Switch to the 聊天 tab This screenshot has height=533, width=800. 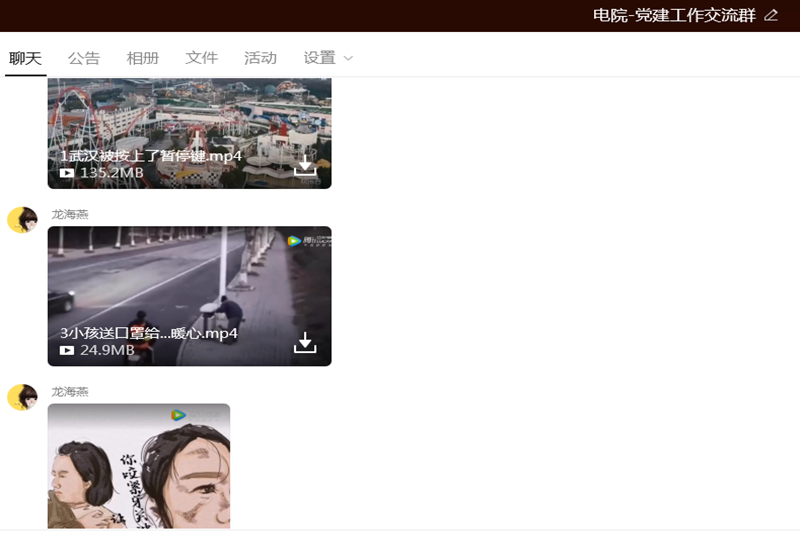[26, 58]
